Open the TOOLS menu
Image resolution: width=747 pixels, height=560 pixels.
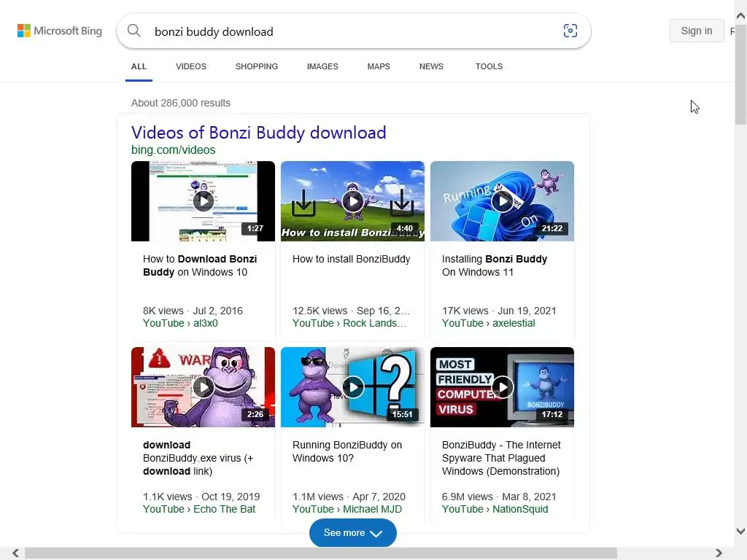(x=489, y=66)
